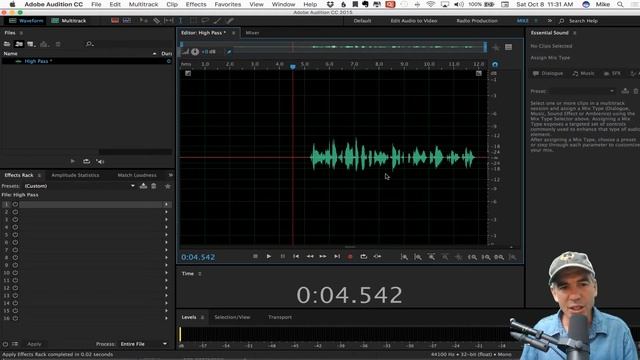Image resolution: width=640 pixels, height=360 pixels.
Task: Select the Radio Production workspace
Action: [477, 20]
